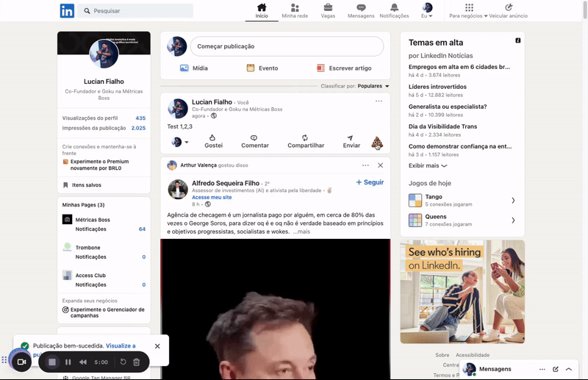Click the Pesquisar search field

135,11
